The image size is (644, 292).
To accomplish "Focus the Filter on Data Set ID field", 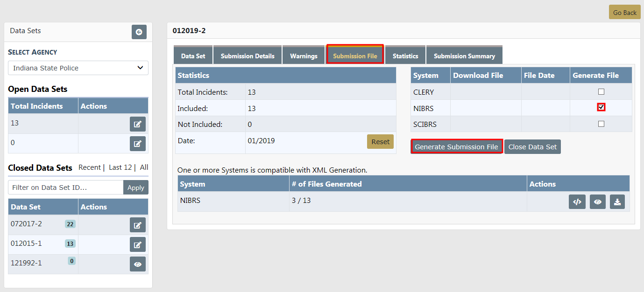I will (66, 188).
